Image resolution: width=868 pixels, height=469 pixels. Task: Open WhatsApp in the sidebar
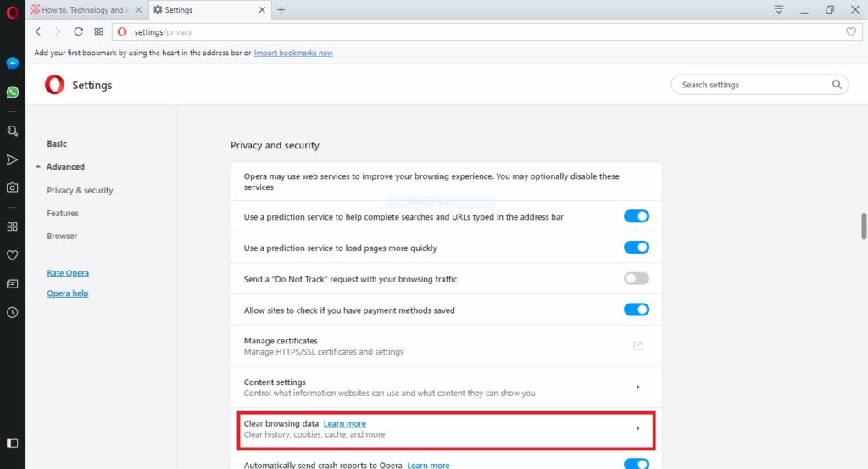coord(12,92)
